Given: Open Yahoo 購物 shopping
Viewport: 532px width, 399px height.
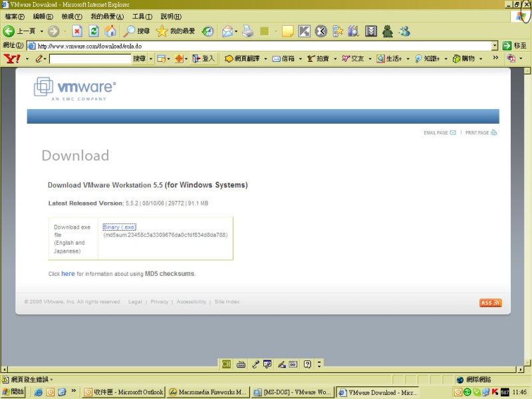Looking at the screenshot, I should click(x=464, y=59).
